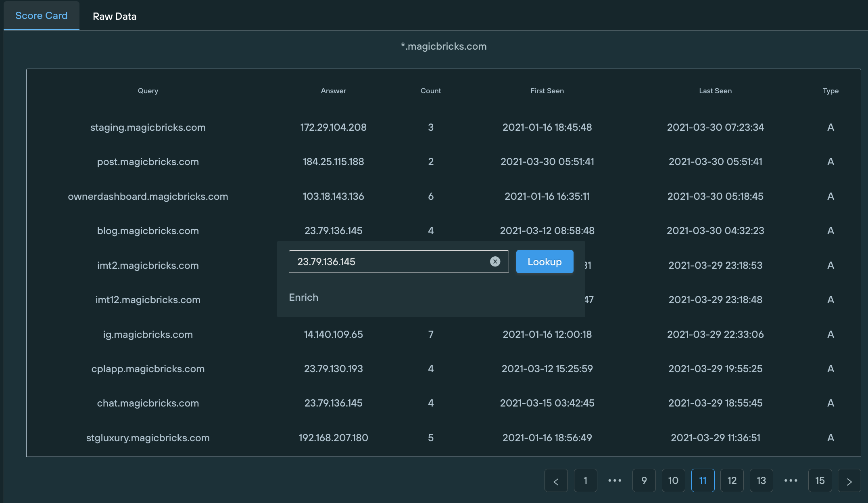Image resolution: width=868 pixels, height=503 pixels.
Task: Click blog row answer 23.79.136.145
Action: [x=334, y=231]
